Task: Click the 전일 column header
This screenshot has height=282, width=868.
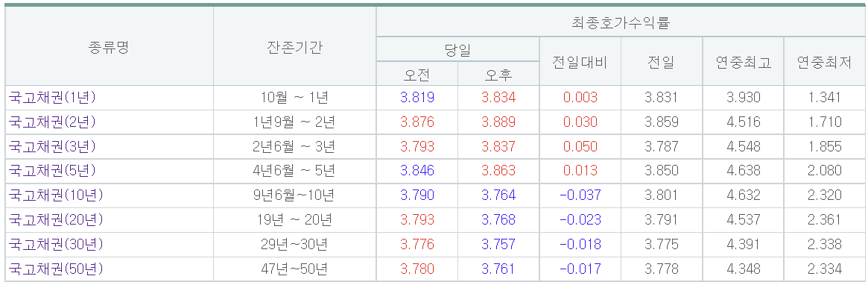Action: 662,61
